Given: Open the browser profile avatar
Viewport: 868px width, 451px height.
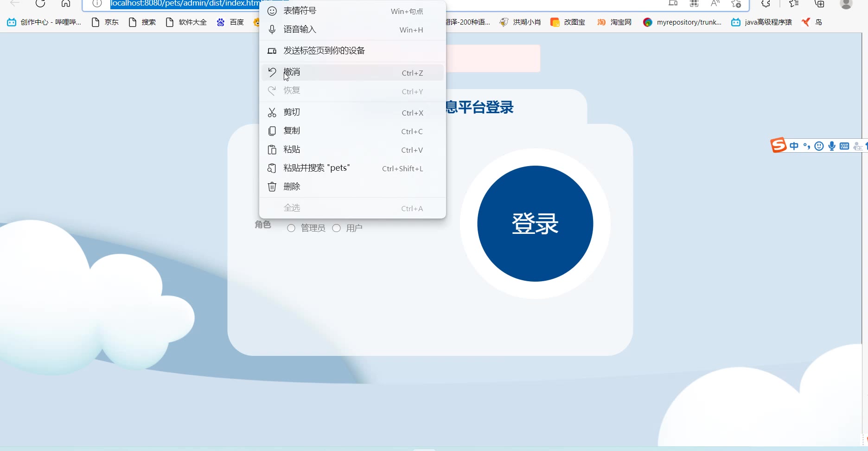Looking at the screenshot, I should [x=846, y=4].
